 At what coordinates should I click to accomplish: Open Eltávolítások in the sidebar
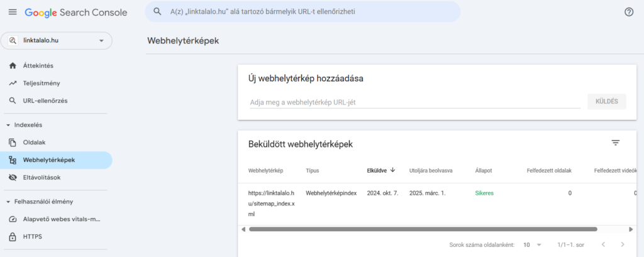click(42, 178)
